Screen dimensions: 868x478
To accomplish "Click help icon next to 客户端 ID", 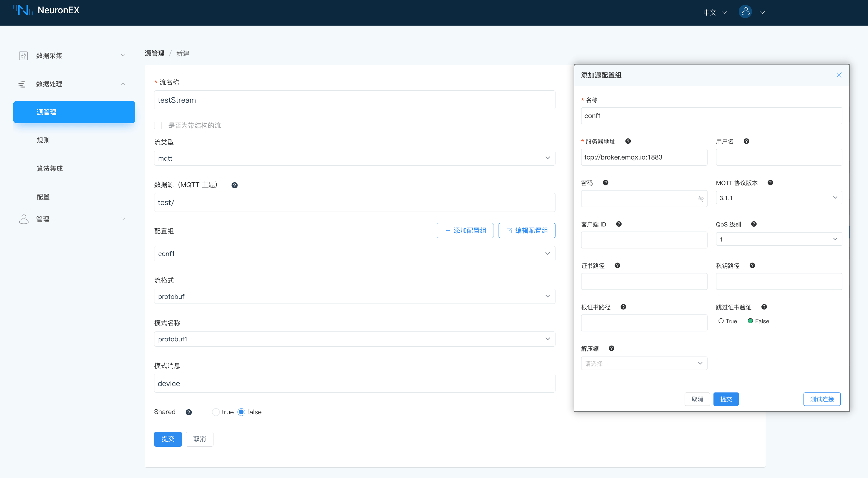I will (619, 224).
